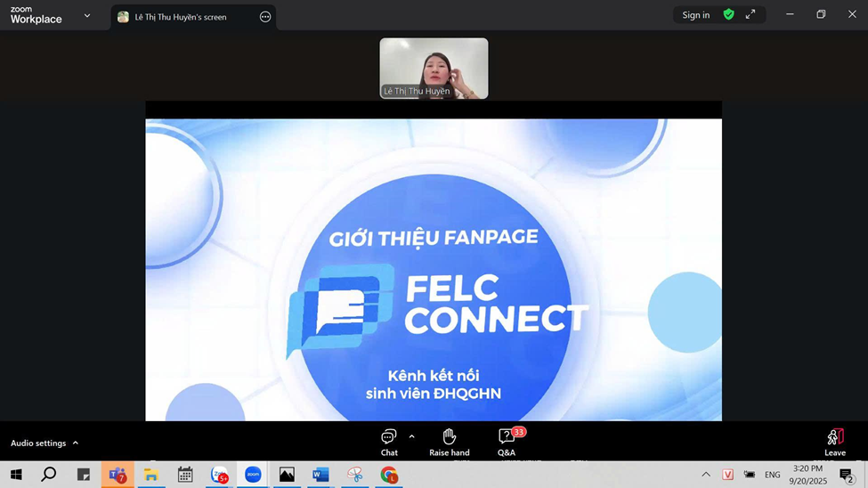
Task: Open Sticky Notes from taskbar
Action: (83, 475)
